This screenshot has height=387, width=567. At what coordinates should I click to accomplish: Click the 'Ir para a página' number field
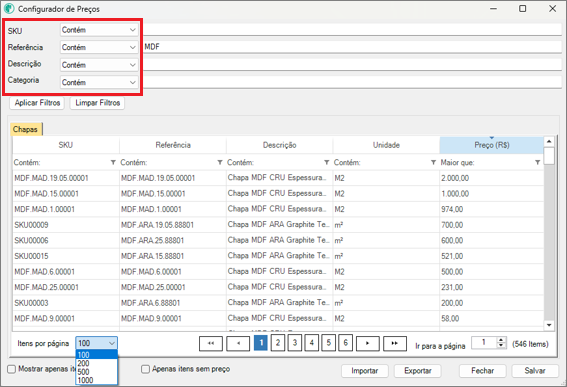click(484, 343)
